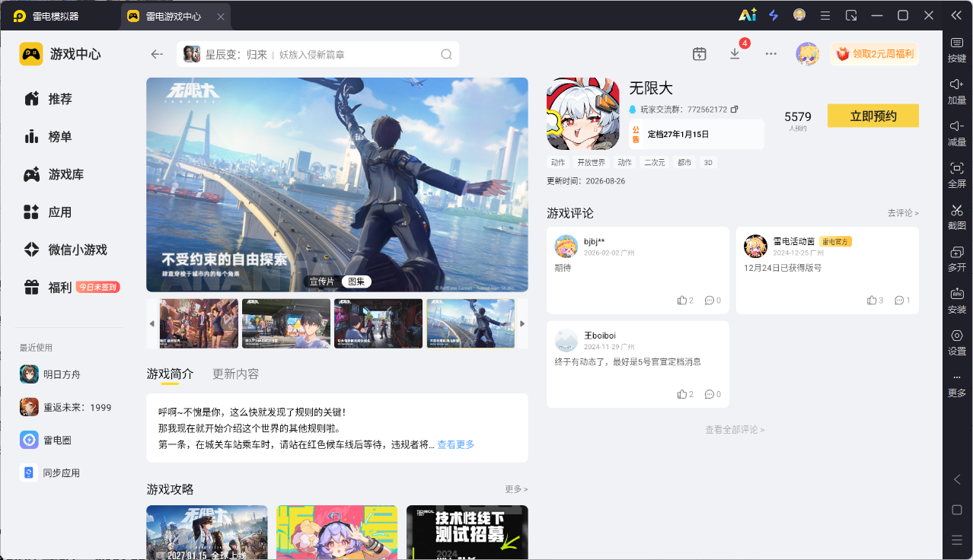
Task: Like the comment by bjbj**
Action: point(684,301)
